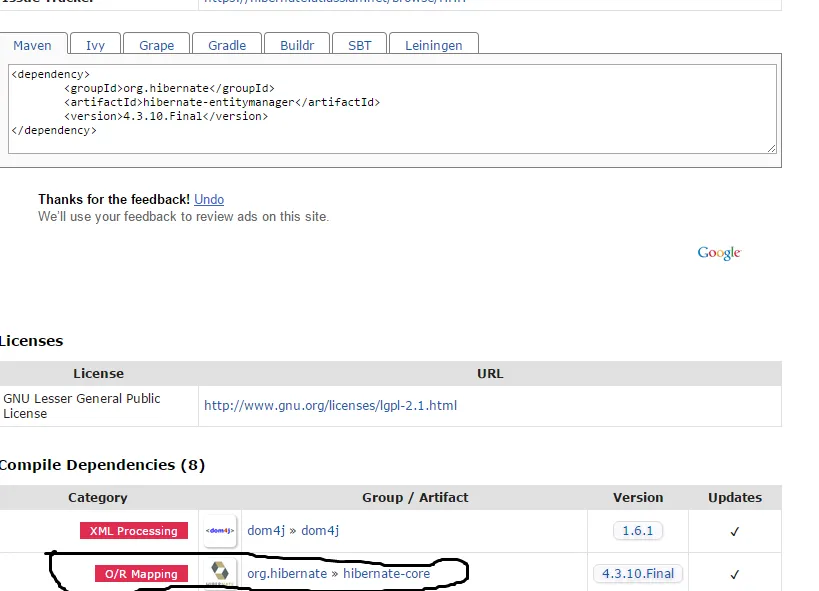Open the dom4j group link
This screenshot has height=591, width=819.
pyautogui.click(x=266, y=530)
